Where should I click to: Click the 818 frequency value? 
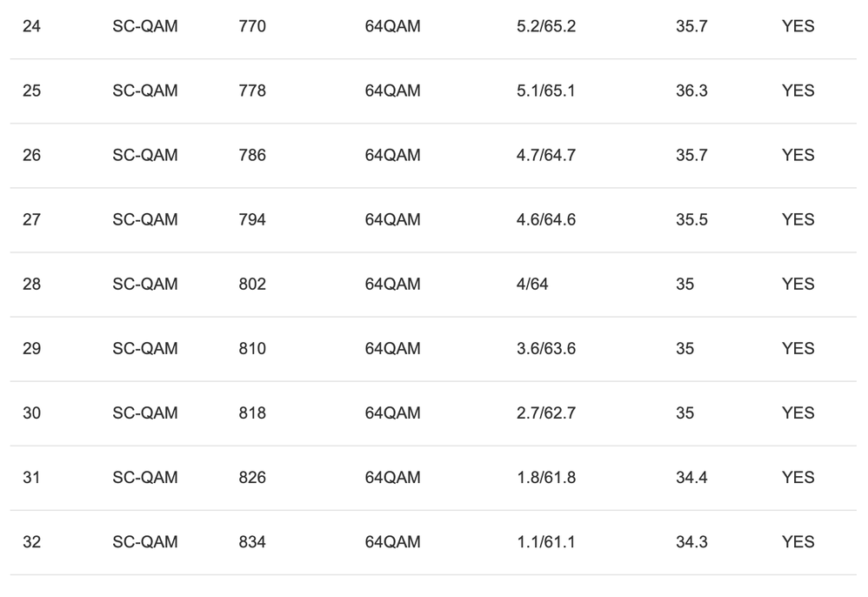pyautogui.click(x=252, y=413)
